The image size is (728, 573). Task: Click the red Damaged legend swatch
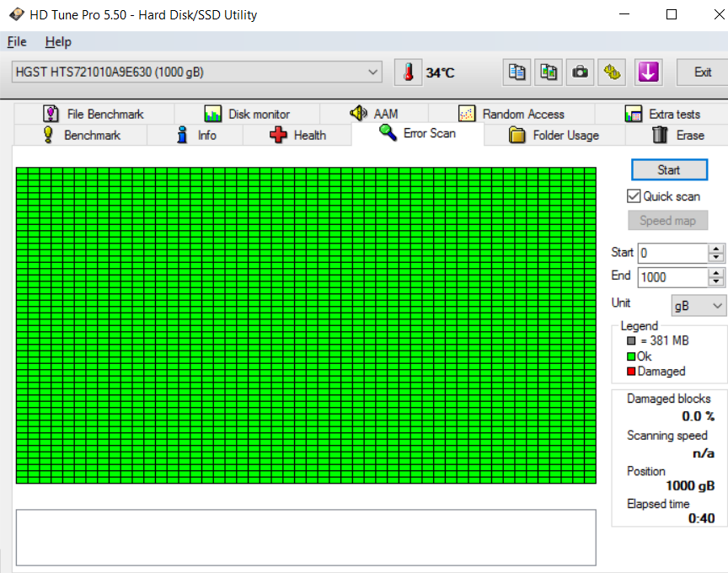[x=631, y=372]
